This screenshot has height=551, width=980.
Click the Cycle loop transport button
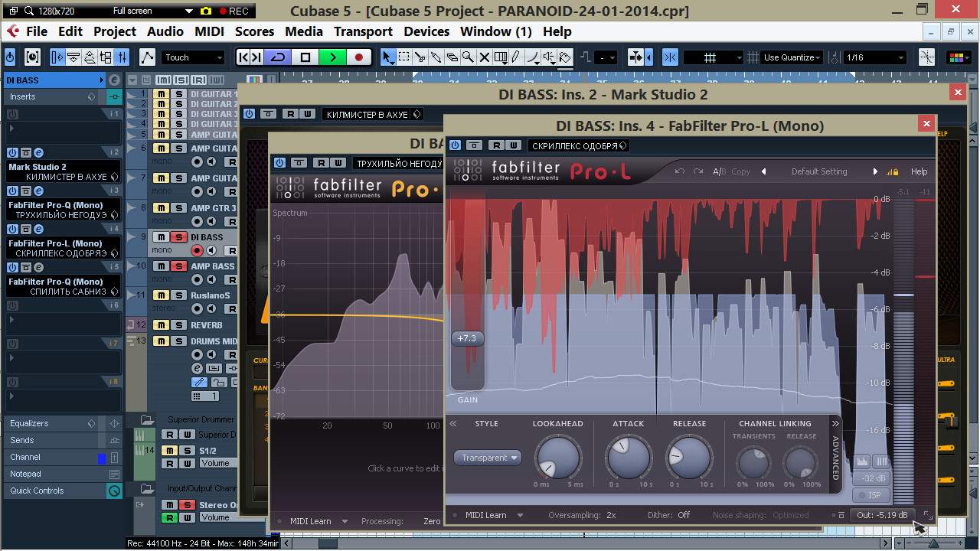278,57
